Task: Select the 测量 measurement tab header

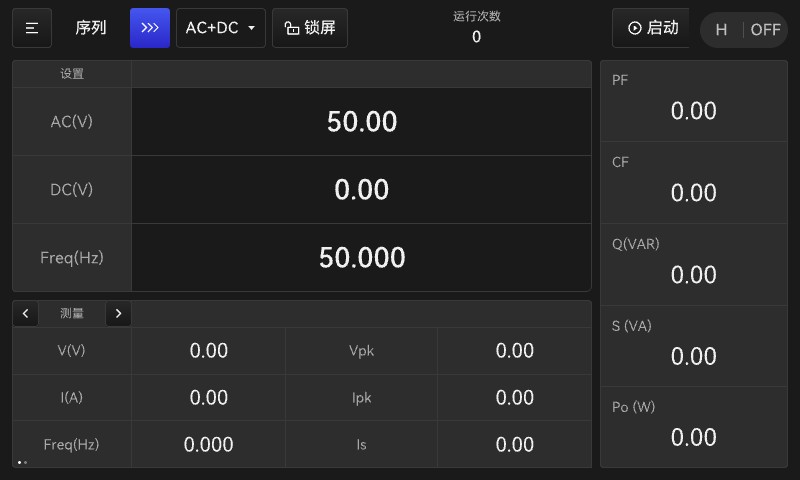Action: point(71,313)
